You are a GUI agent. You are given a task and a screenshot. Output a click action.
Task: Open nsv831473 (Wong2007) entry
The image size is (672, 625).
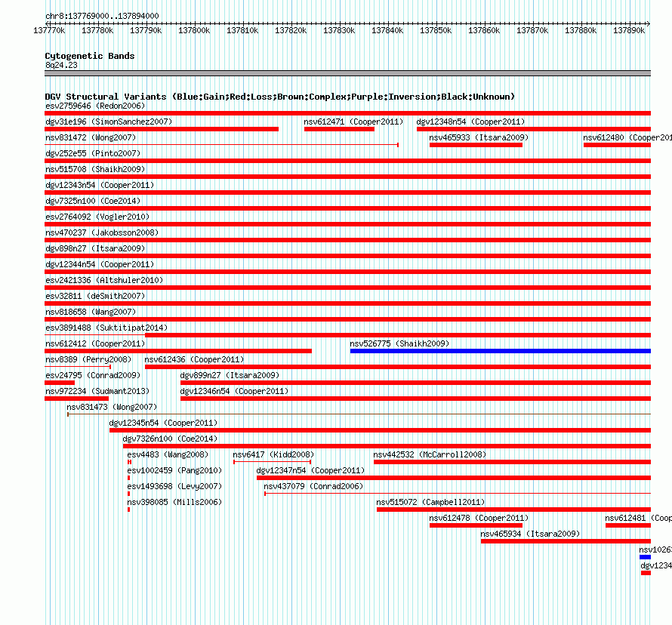[x=112, y=407]
